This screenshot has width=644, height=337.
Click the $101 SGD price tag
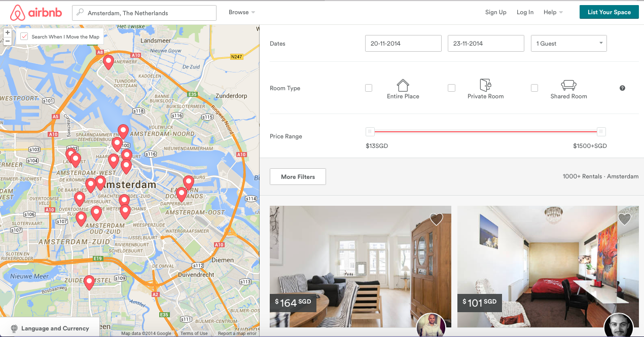(480, 303)
